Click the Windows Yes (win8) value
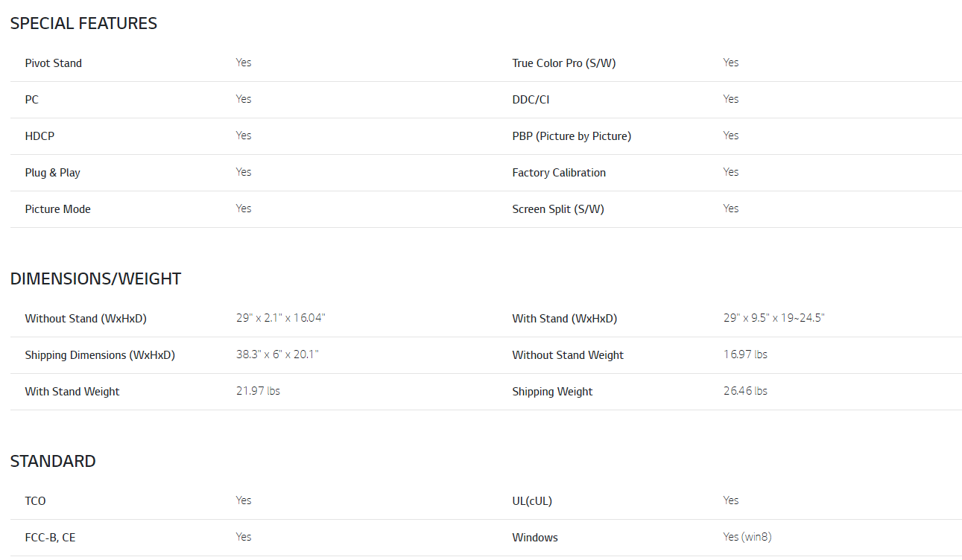The width and height of the screenshot is (962, 560). 747,537
